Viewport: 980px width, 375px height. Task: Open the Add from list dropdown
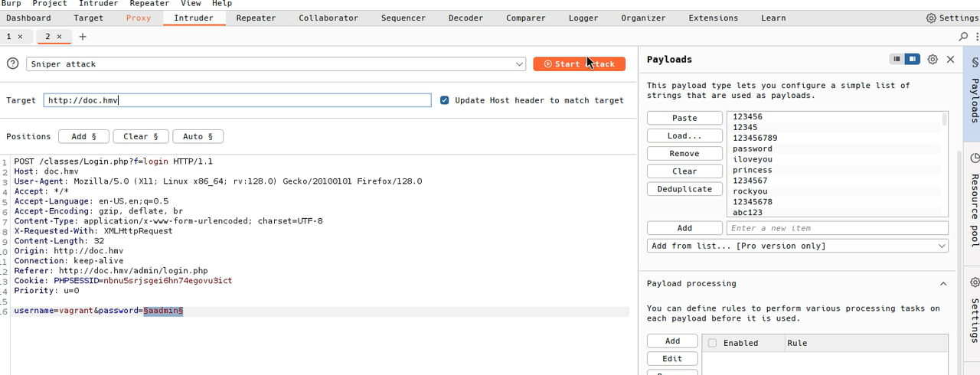point(798,246)
